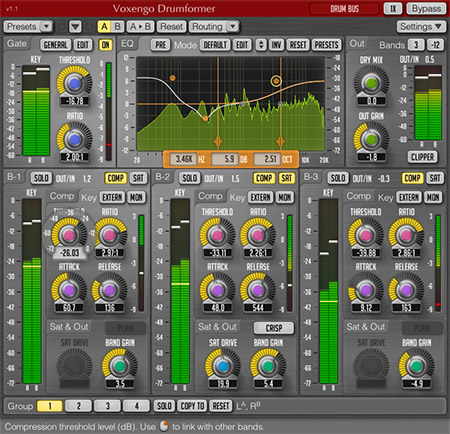This screenshot has height=434, width=450.
Task: Select Group 4 tab
Action: click(136, 406)
